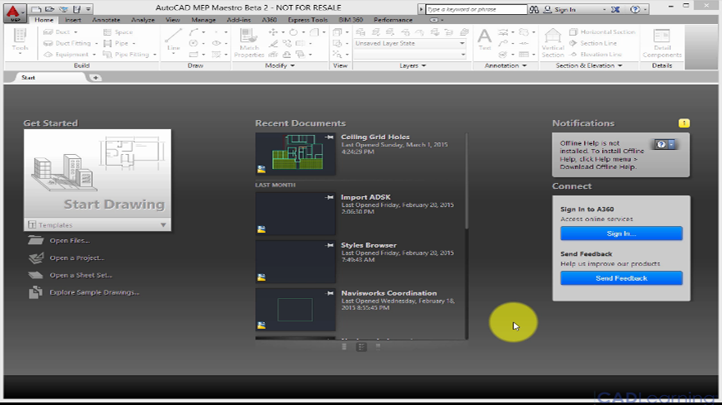Select the Pipe Fitting tool
This screenshot has height=405, width=722.
point(126,54)
